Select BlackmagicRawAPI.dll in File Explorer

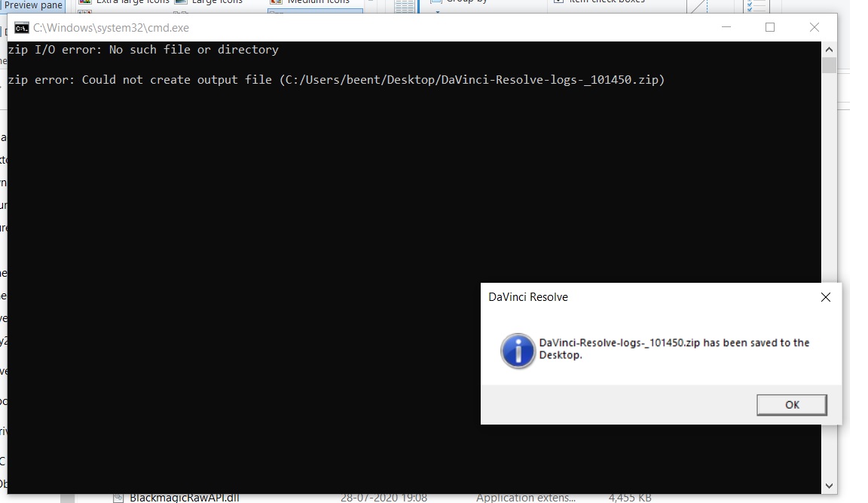point(185,498)
